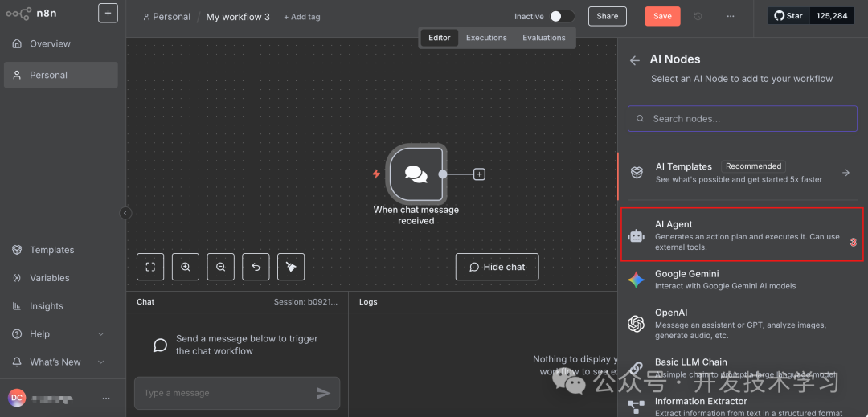Click the plus connector after chat node
The image size is (868, 417).
pyautogui.click(x=479, y=174)
